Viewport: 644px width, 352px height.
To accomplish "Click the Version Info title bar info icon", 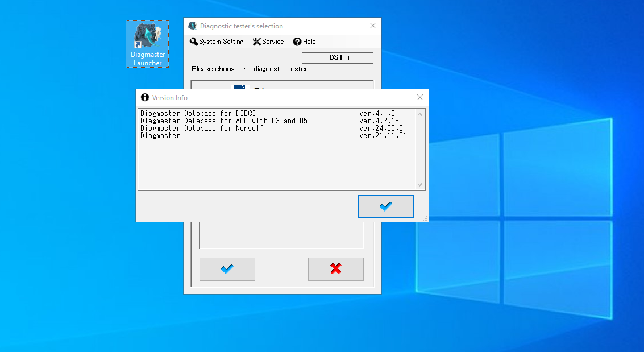I will [x=145, y=98].
